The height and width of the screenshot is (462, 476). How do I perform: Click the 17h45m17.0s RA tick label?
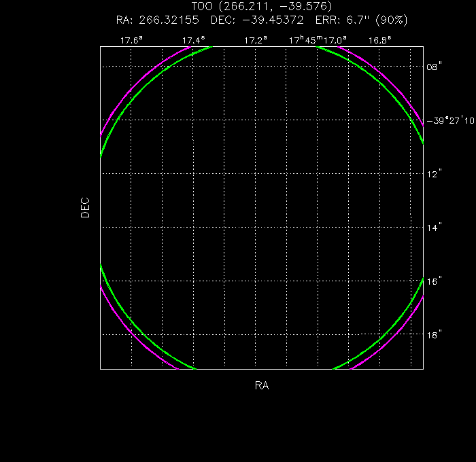318,40
